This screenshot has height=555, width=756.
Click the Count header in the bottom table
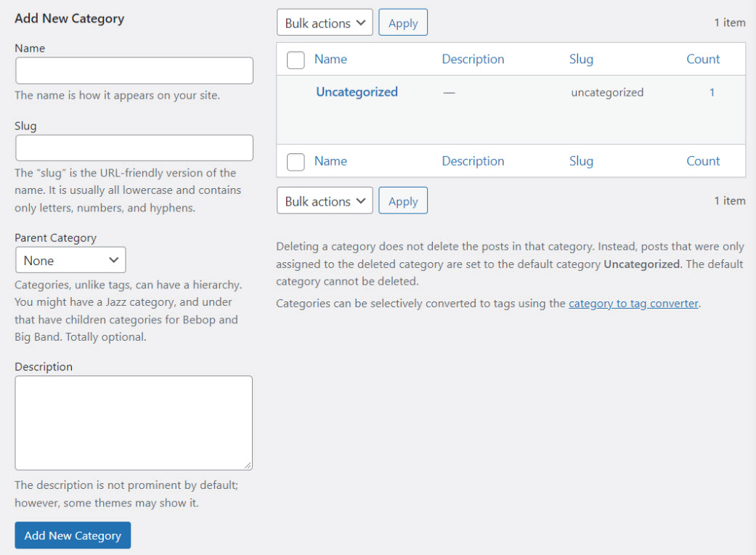pyautogui.click(x=702, y=161)
